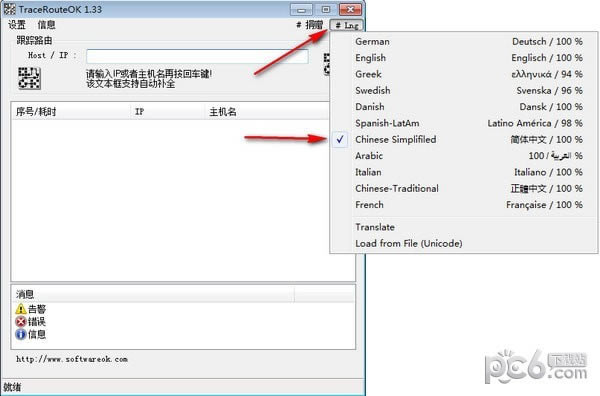Click the 序号/耗时 column header
Screen dimensions: 600x396
coord(71,112)
